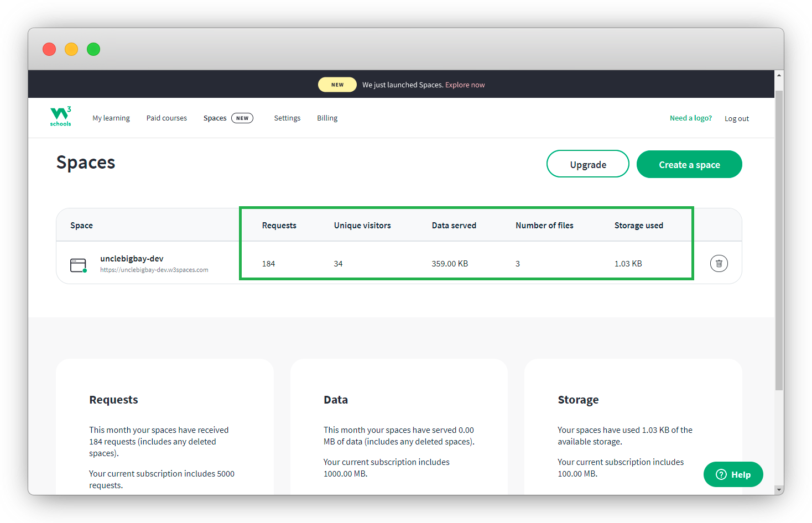The height and width of the screenshot is (523, 812).
Task: Click the 359.00 KB data served value
Action: pos(450,264)
